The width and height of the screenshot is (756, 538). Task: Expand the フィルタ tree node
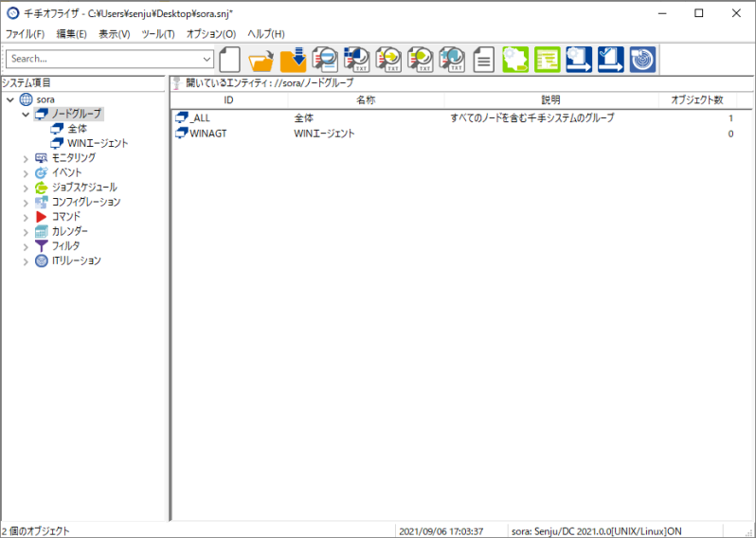coord(26,247)
